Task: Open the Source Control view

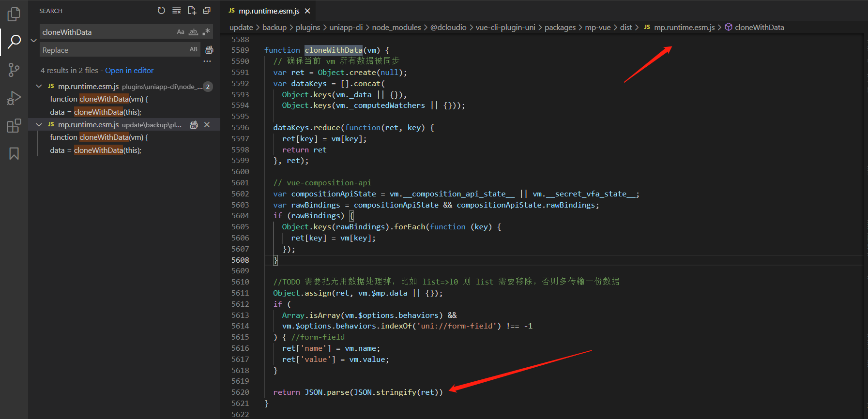Action: [x=14, y=70]
